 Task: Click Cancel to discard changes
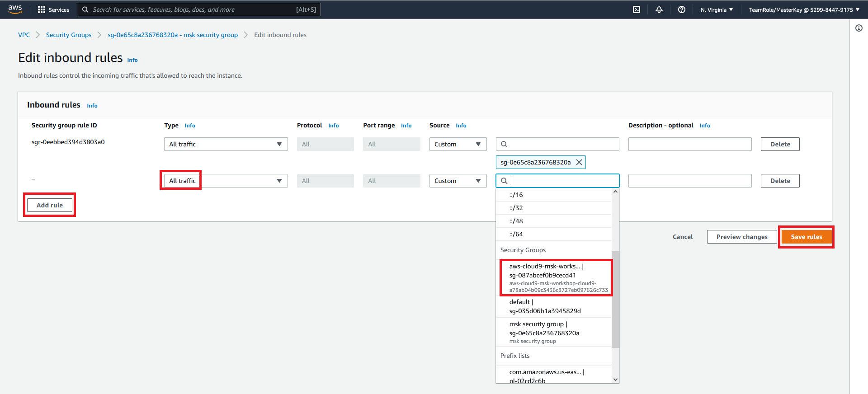click(683, 237)
